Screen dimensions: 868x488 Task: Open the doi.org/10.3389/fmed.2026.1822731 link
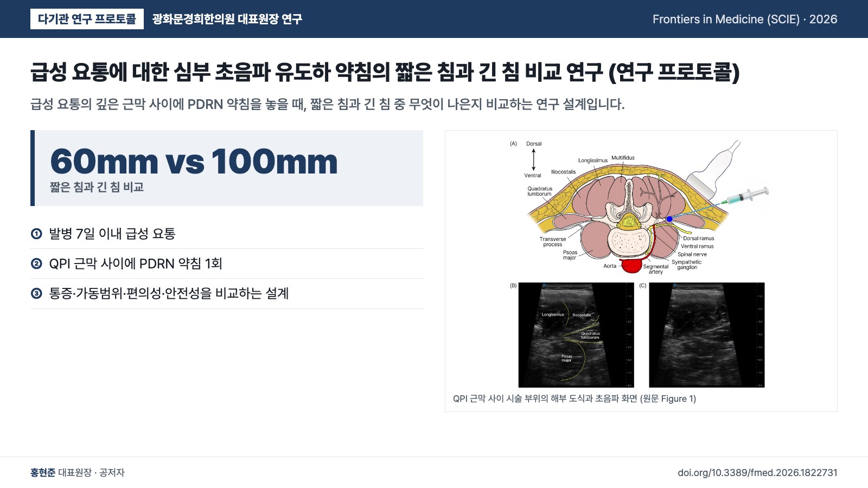click(757, 473)
